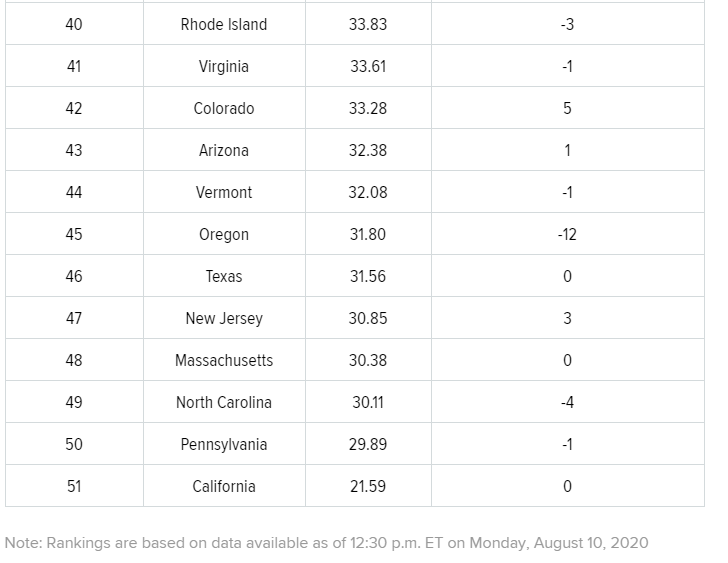
Task: Click the North Carolina cell
Action: pos(224,402)
